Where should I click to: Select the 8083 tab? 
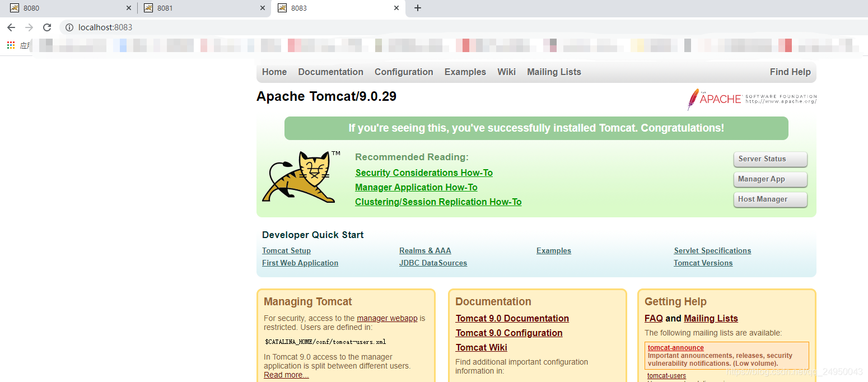pyautogui.click(x=338, y=8)
